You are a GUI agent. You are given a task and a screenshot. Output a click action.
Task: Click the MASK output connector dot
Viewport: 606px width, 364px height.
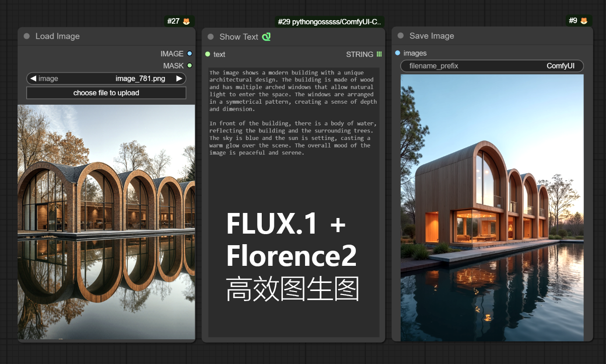click(x=189, y=65)
